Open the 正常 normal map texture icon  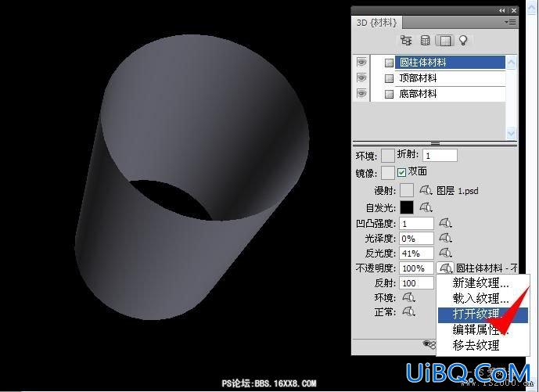[x=408, y=312]
